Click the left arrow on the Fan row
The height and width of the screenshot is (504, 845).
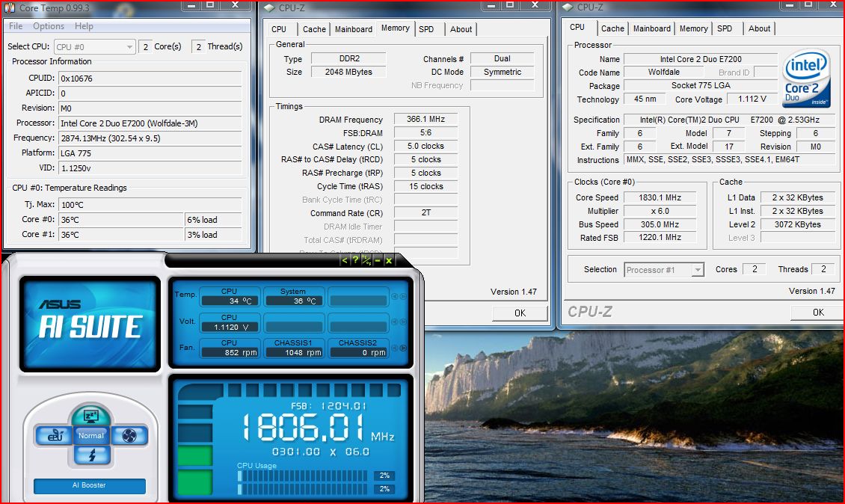point(395,348)
